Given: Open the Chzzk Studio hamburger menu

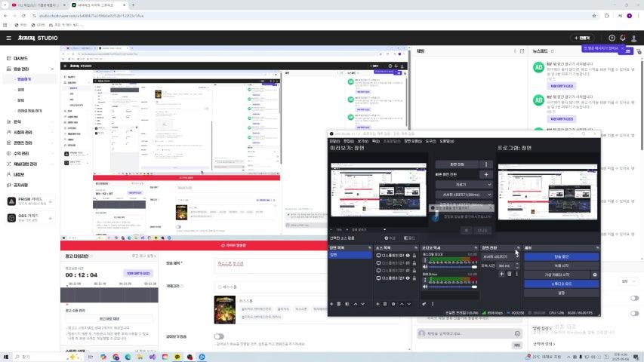Looking at the screenshot, I should [x=8, y=38].
